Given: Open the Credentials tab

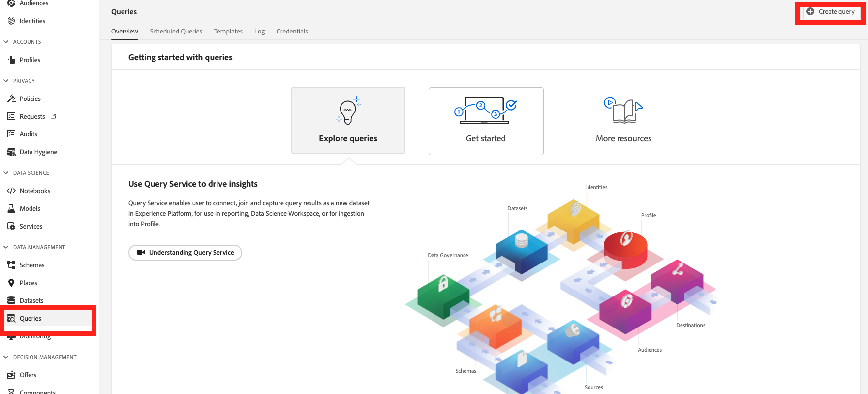Looking at the screenshot, I should point(292,31).
